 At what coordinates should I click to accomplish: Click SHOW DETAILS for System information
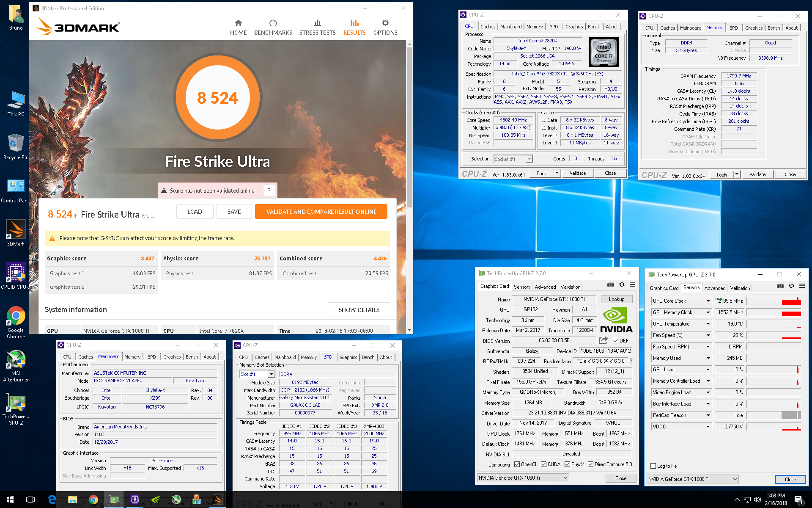[359, 310]
